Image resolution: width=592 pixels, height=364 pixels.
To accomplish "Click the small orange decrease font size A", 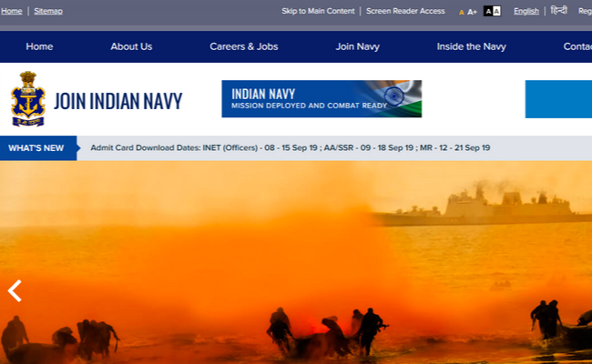I will [x=462, y=12].
